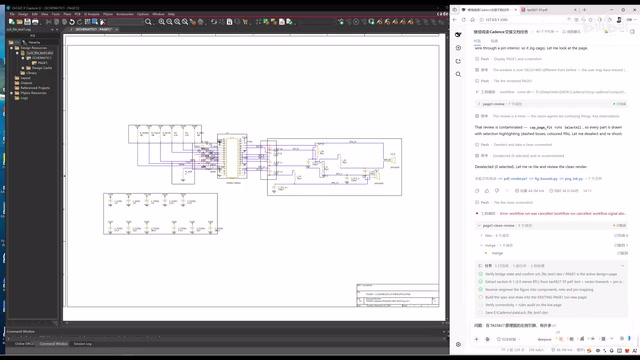Cut the selection with the scissors icon

49,22
